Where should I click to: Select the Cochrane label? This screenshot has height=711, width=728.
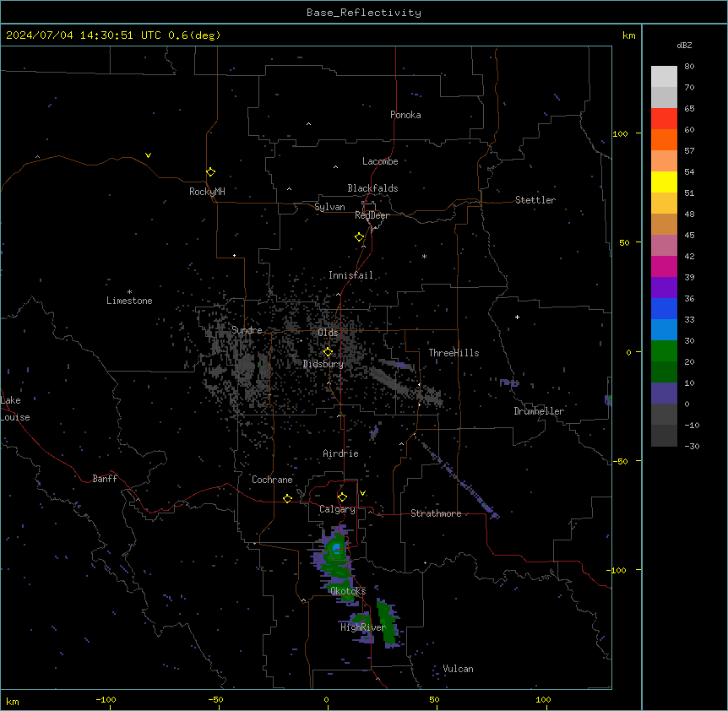coord(272,480)
